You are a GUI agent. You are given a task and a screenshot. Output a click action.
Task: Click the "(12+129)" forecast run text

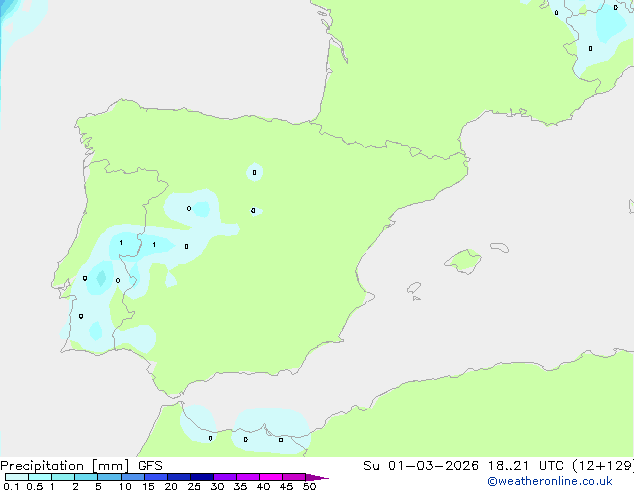click(x=599, y=465)
